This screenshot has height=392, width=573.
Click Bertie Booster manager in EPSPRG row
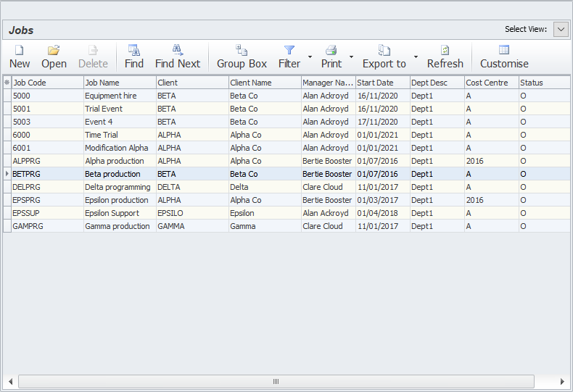click(329, 200)
